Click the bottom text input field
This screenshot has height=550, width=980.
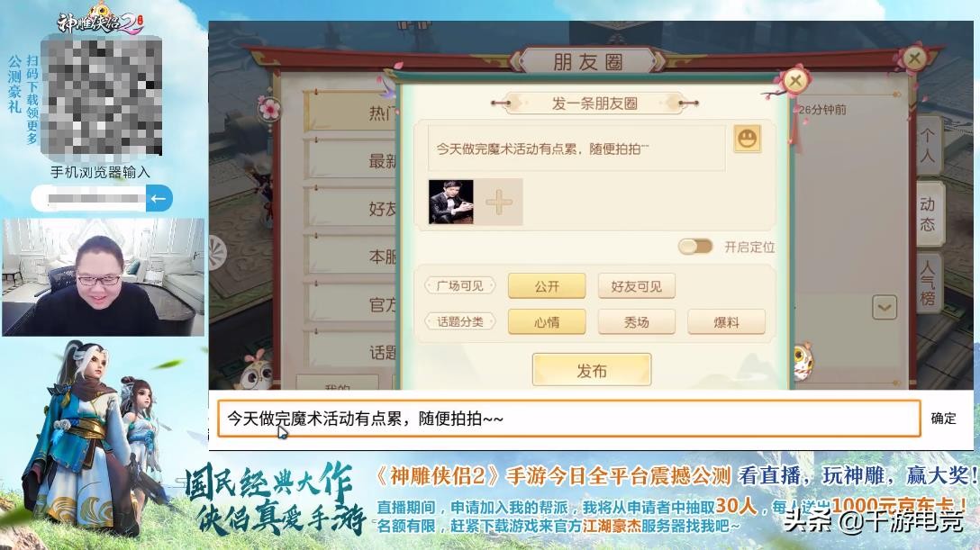click(x=568, y=419)
